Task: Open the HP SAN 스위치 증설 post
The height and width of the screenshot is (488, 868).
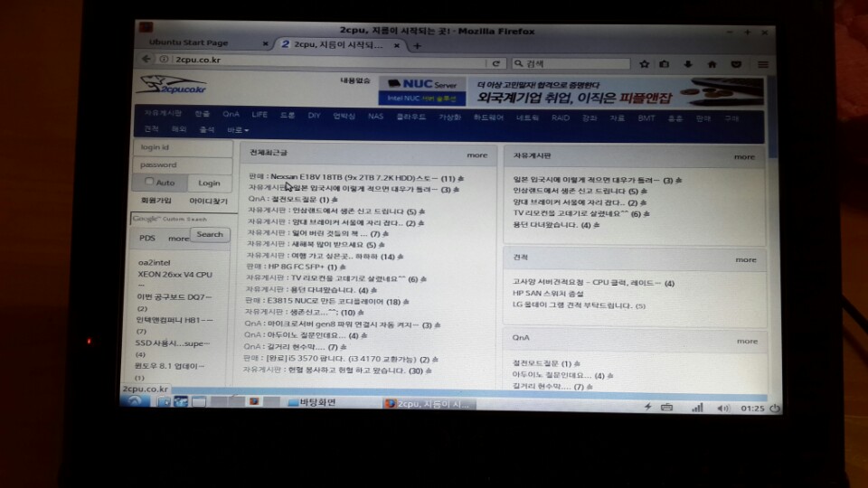Action: click(x=548, y=293)
